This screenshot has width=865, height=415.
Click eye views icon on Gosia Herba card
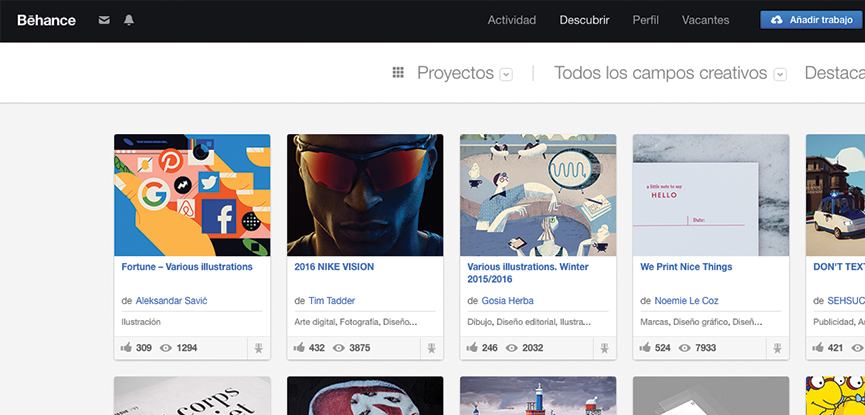[511, 348]
